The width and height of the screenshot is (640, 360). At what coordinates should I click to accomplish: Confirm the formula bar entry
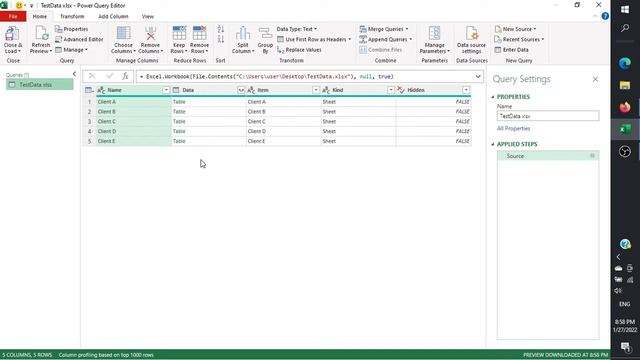(x=109, y=76)
